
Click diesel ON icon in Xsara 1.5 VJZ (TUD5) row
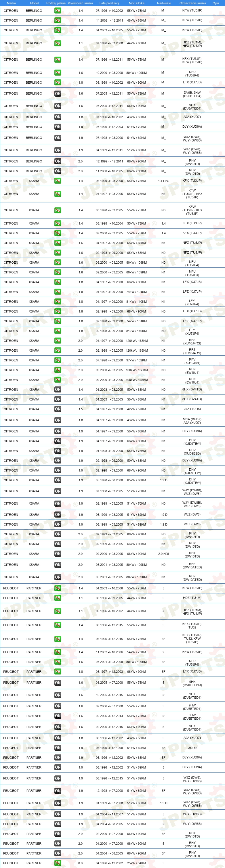(x=58, y=409)
